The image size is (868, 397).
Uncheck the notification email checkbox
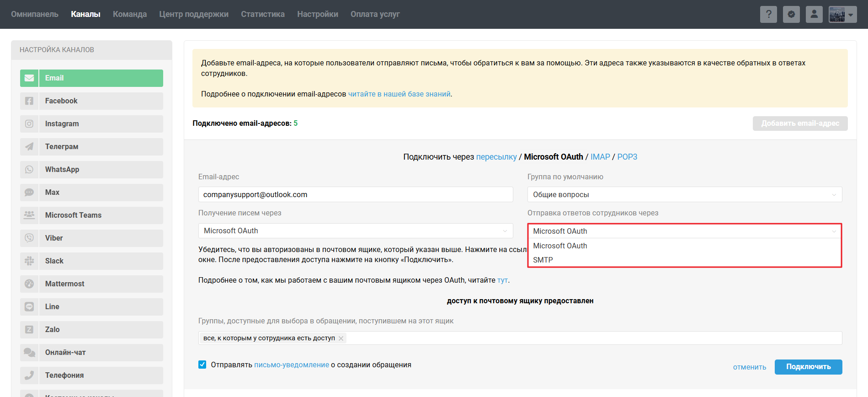(202, 365)
